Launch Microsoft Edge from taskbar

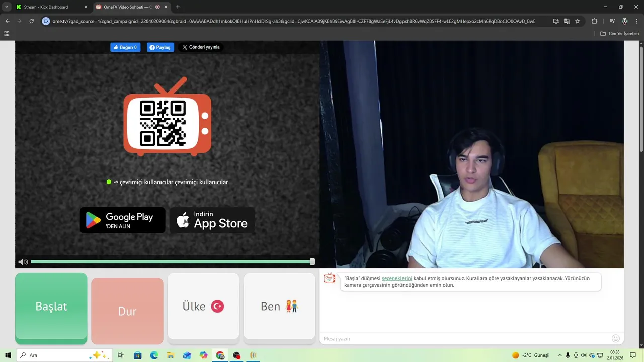point(154,355)
